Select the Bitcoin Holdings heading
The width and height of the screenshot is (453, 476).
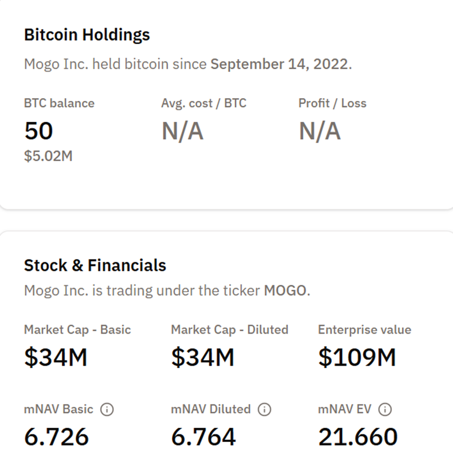(x=87, y=34)
